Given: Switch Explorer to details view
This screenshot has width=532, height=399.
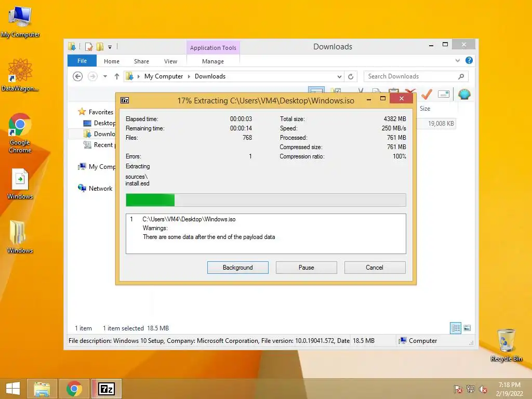Looking at the screenshot, I should pyautogui.click(x=455, y=328).
